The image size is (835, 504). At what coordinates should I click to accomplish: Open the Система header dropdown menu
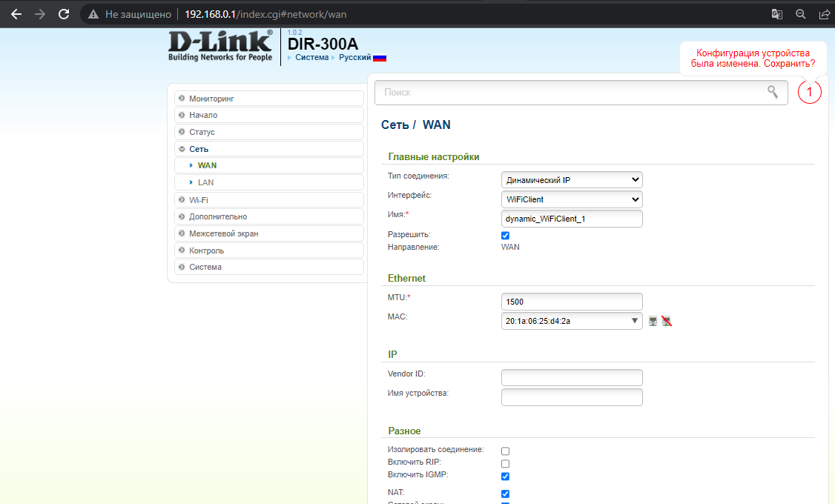(312, 58)
